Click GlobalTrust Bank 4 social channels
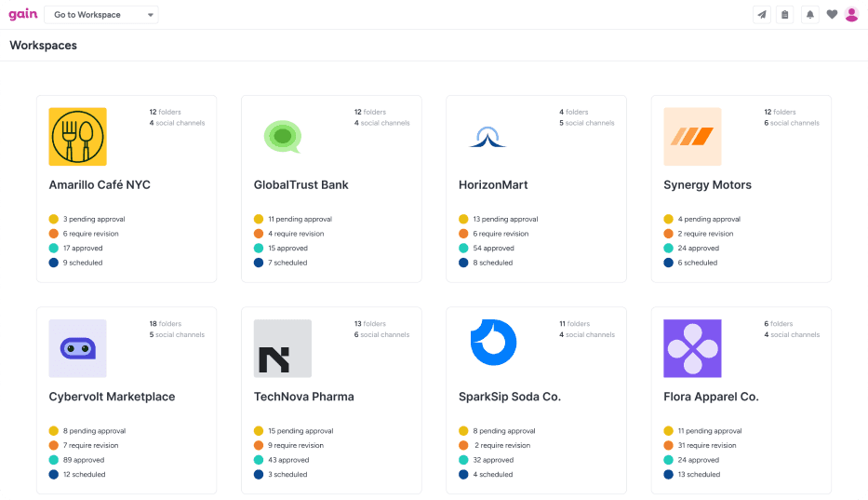The image size is (868, 500). 381,123
